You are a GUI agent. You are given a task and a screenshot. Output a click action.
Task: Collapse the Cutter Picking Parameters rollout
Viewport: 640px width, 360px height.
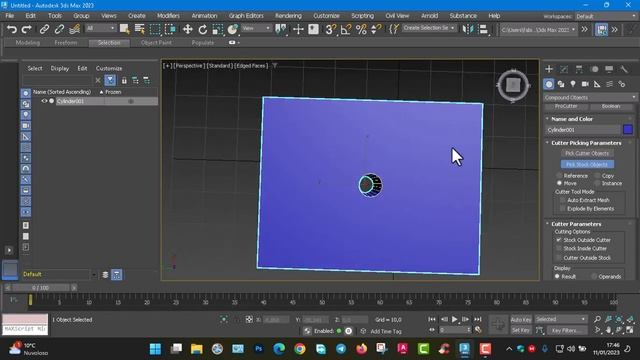pyautogui.click(x=548, y=143)
